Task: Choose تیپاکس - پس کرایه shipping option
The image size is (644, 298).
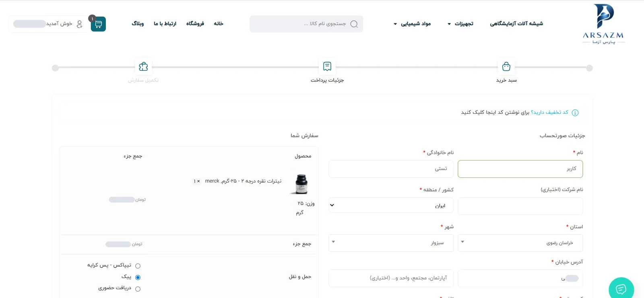Action: [x=138, y=266]
